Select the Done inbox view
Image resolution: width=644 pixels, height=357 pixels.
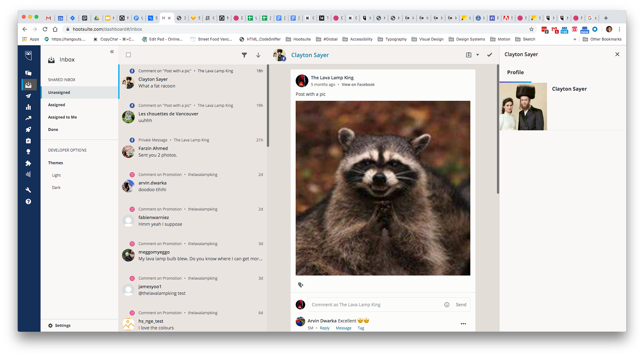80,130
